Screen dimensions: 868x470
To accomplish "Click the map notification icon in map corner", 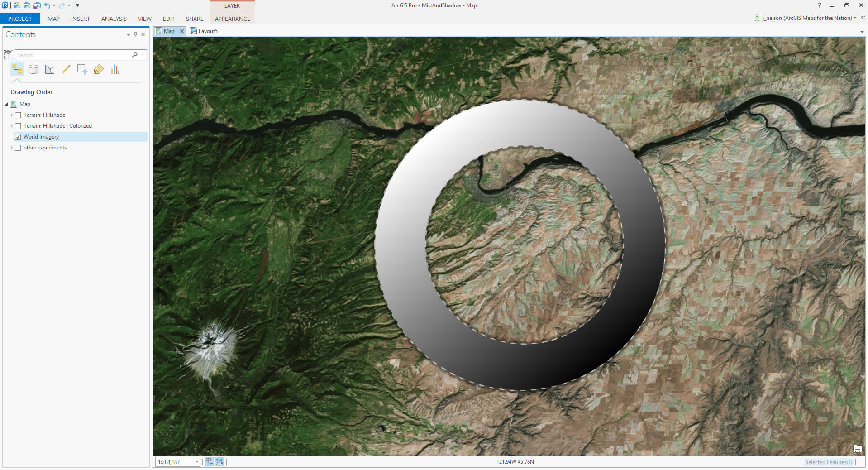I will (x=857, y=449).
